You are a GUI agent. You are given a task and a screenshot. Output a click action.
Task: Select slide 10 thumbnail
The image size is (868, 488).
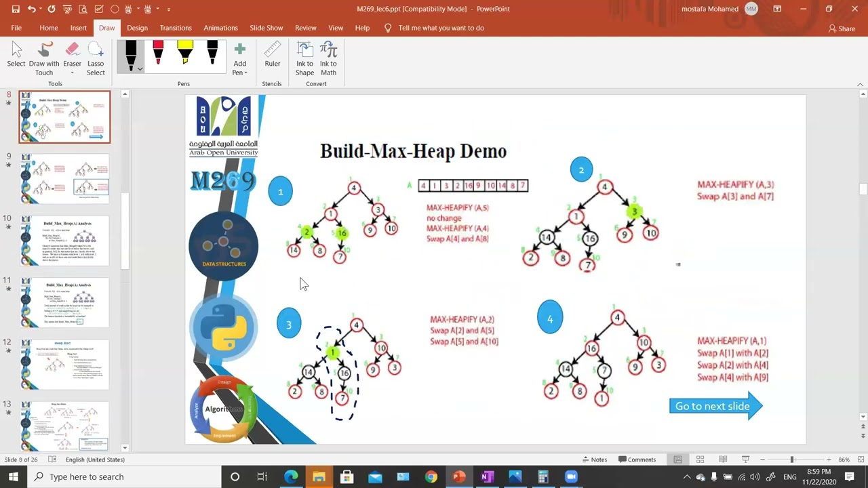click(64, 241)
